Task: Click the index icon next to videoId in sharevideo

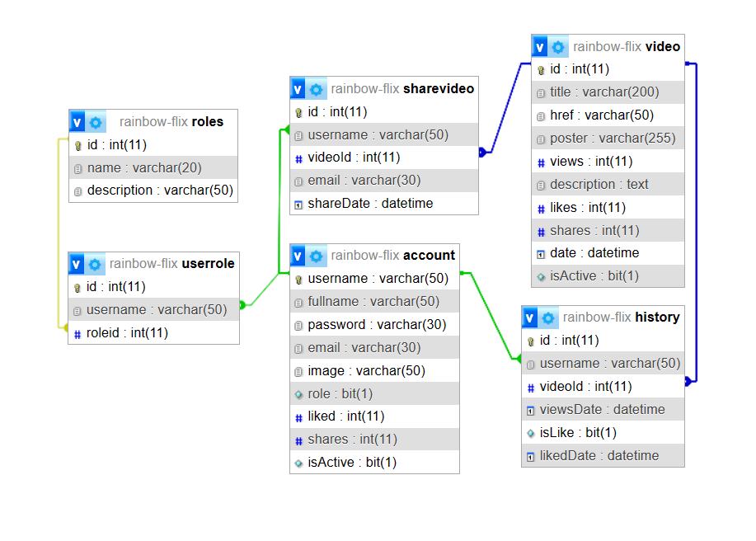Action: point(300,158)
